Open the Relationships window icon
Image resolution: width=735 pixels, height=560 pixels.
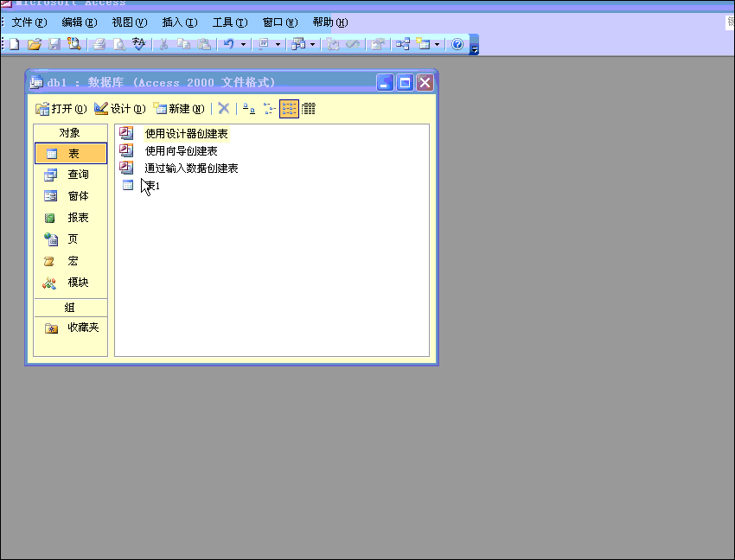(x=403, y=45)
